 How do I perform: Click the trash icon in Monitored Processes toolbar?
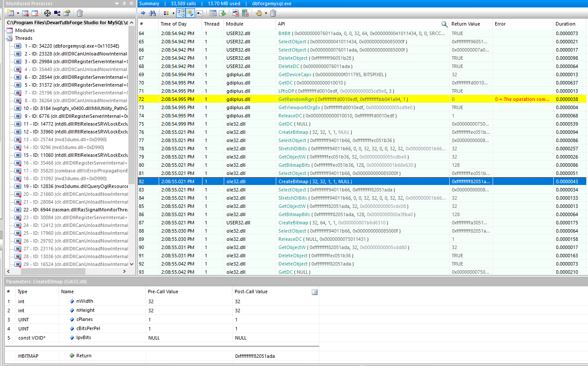[80, 13]
